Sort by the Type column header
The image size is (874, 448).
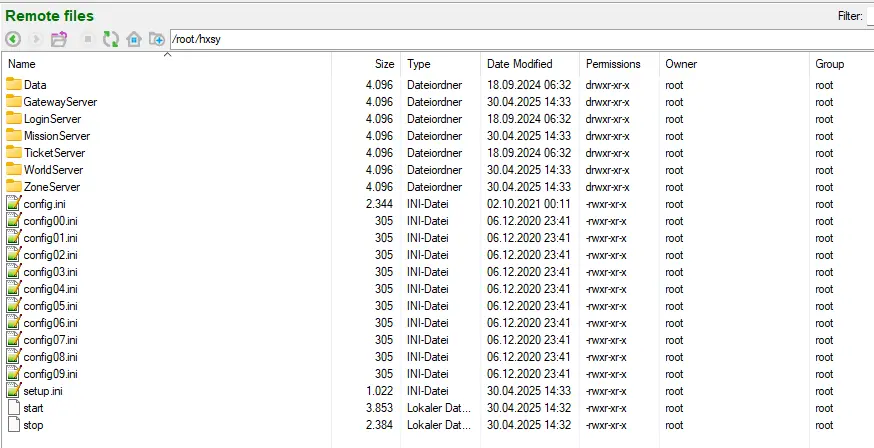[440, 64]
